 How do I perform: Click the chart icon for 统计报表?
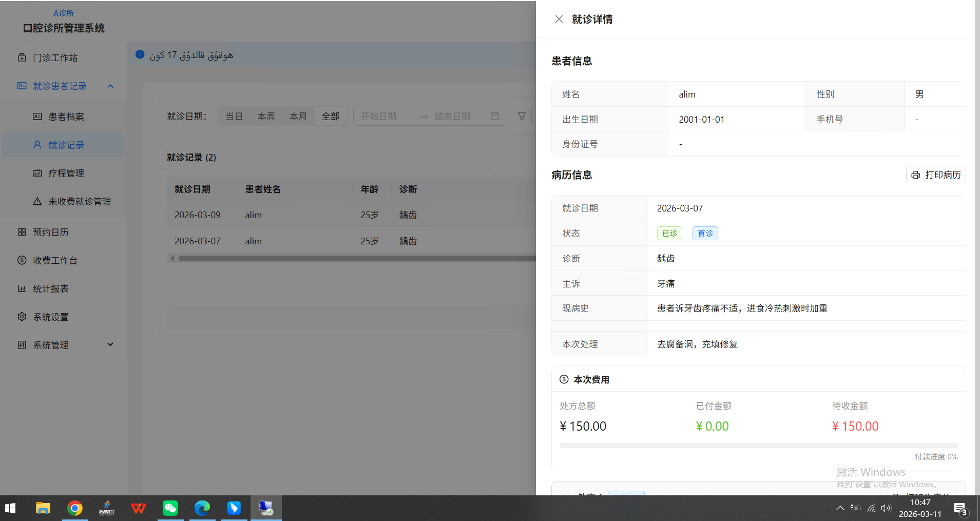pos(22,288)
